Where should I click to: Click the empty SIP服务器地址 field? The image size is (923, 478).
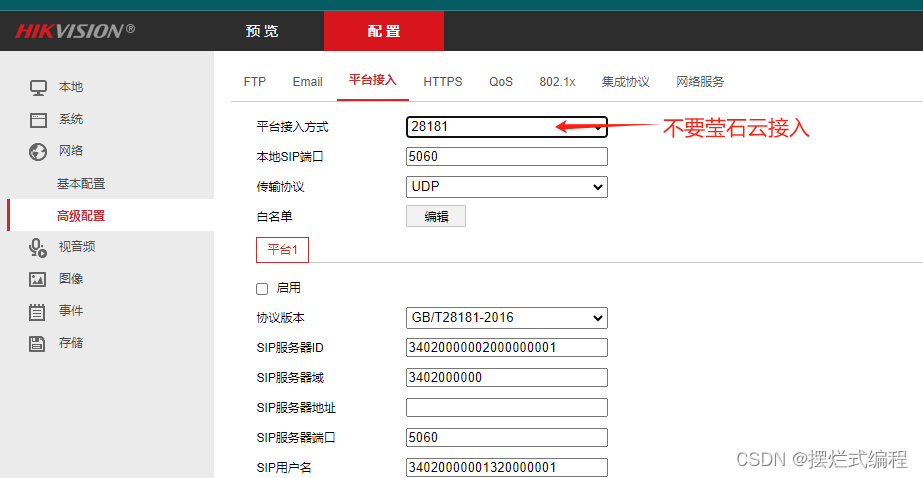click(x=507, y=407)
